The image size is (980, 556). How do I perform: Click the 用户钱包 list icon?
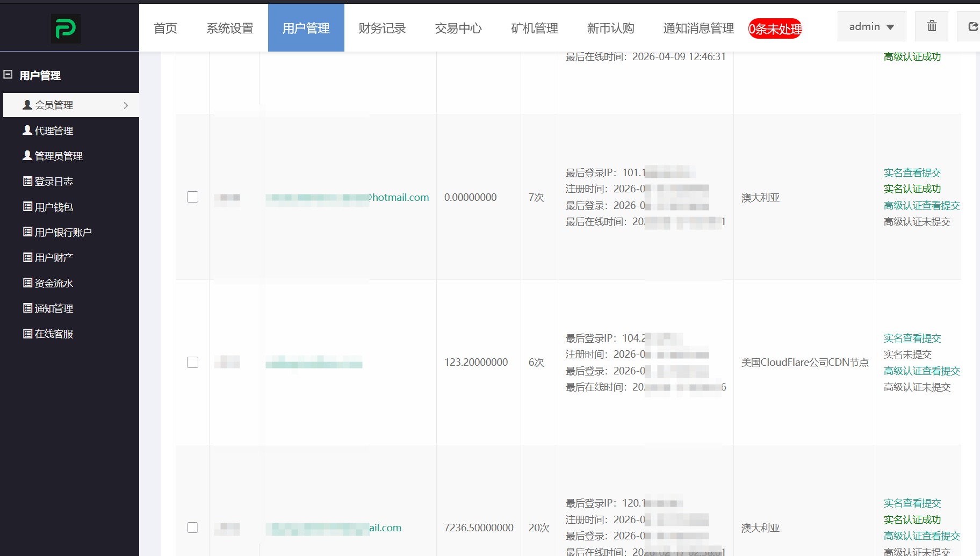27,206
